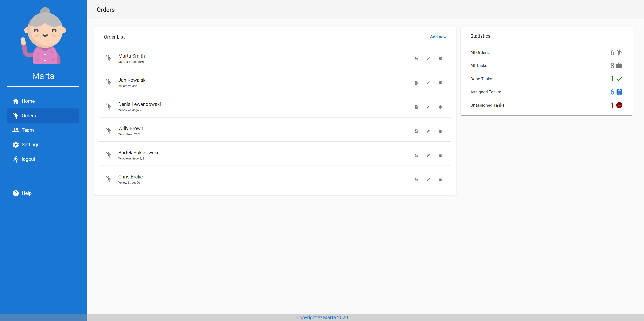
Task: Open Settings from sidebar
Action: point(30,145)
